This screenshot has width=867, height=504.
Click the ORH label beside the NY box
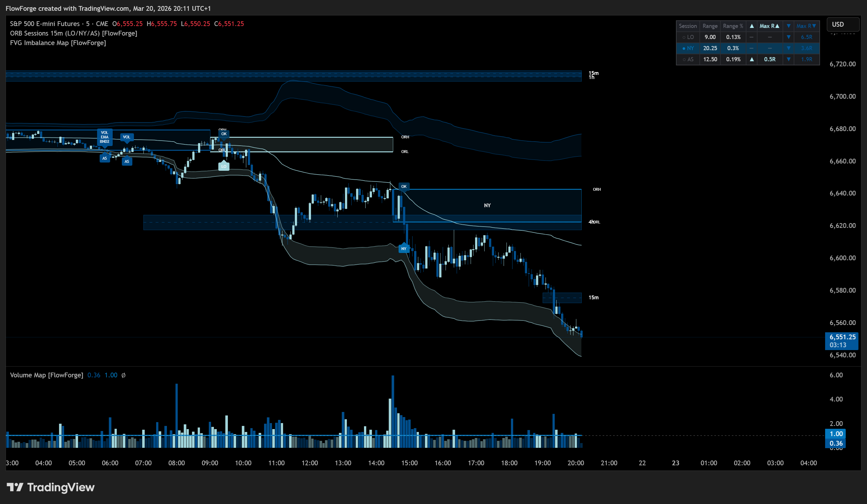(x=597, y=189)
